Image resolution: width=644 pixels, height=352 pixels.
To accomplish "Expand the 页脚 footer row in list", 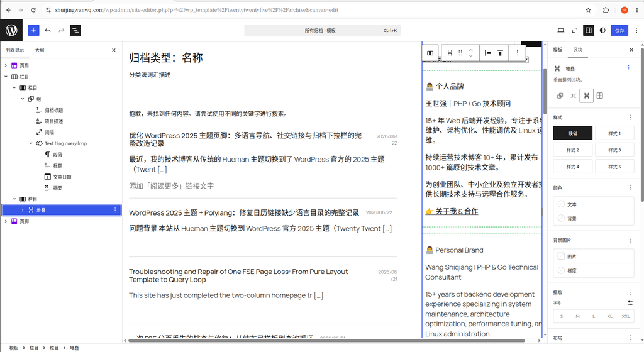I will click(6, 221).
